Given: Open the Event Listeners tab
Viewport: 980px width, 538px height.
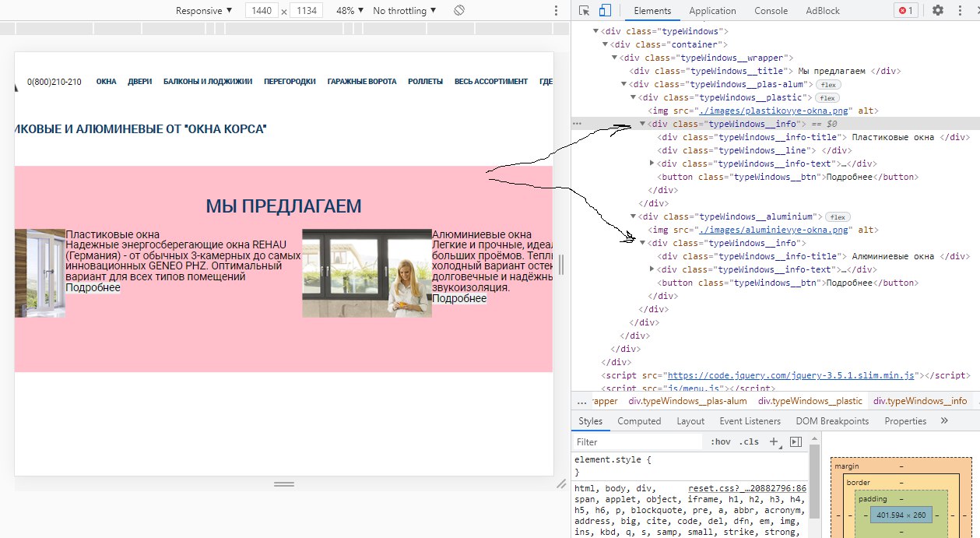Looking at the screenshot, I should 750,421.
